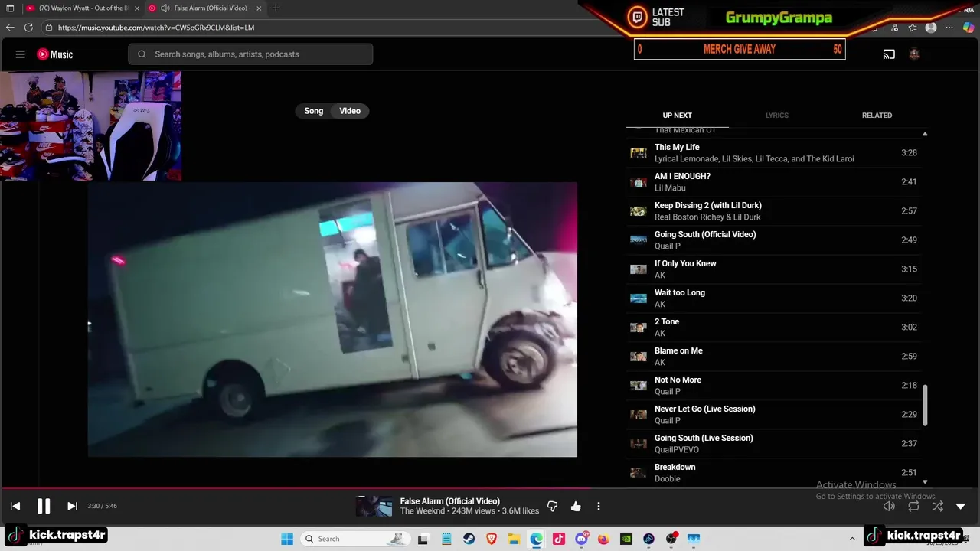This screenshot has height=551, width=980.
Task: Play Going South (Live Session)
Action: (x=773, y=444)
